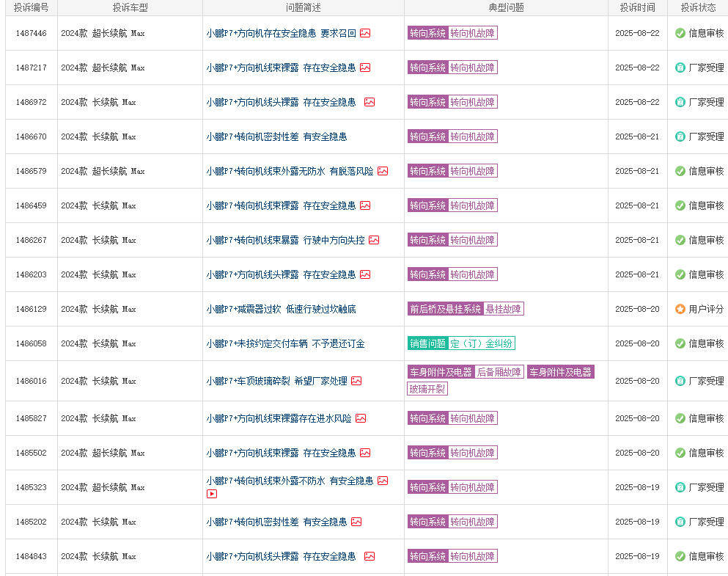Open image icon in row 1485323
The image size is (728, 576).
click(x=383, y=481)
